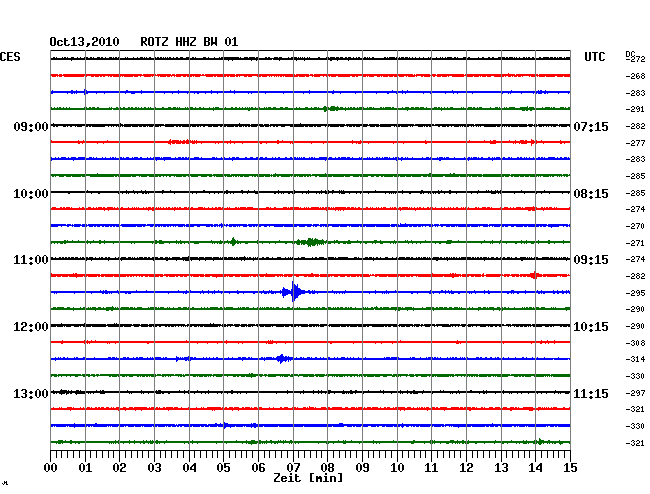Select the 10:15 UTC time label
The height and width of the screenshot is (494, 650).
(591, 327)
